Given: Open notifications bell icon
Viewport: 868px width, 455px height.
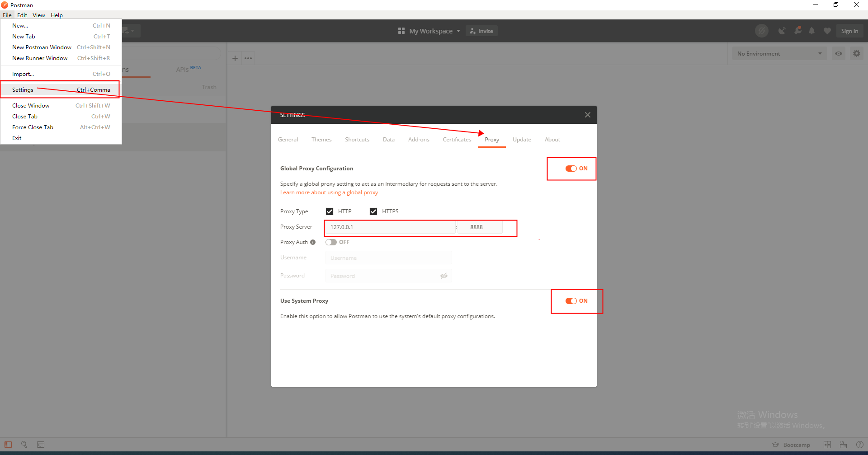Looking at the screenshot, I should pos(812,31).
